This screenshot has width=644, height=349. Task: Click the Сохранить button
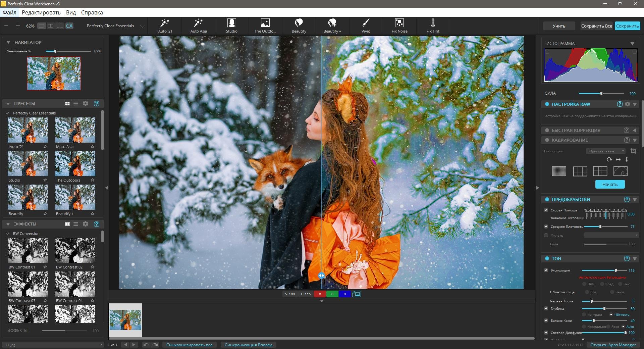(627, 26)
